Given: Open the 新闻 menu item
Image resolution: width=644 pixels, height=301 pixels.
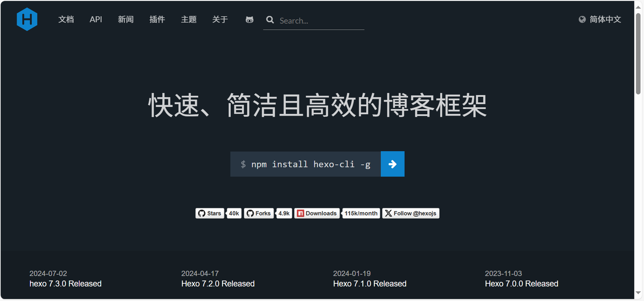Looking at the screenshot, I should [126, 20].
